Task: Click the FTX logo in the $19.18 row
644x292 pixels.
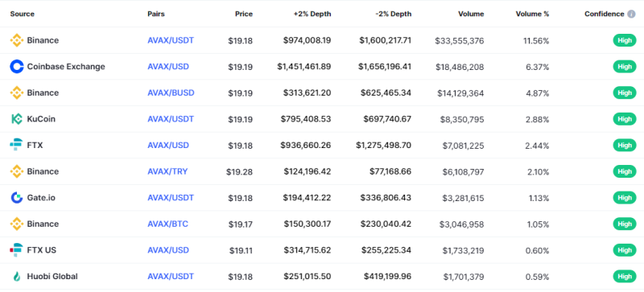Action: pyautogui.click(x=17, y=145)
